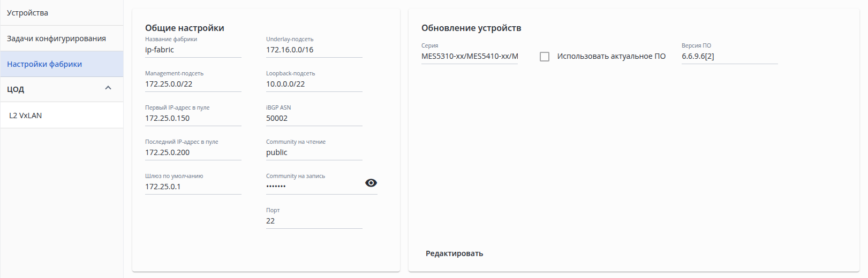This screenshot has height=278, width=868.
Task: Click the Management-подсеть input
Action: 193,84
